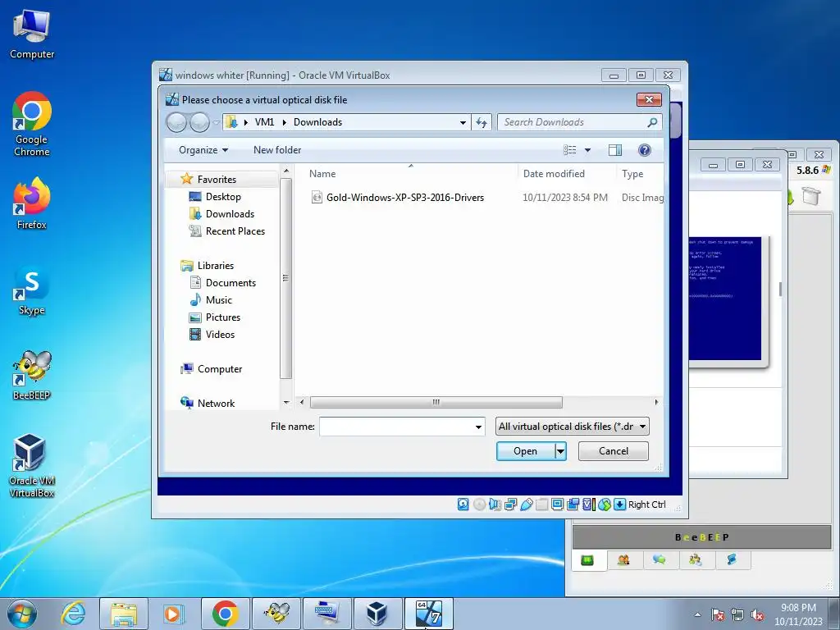Select the BeeBEEP desktop icon
The height and width of the screenshot is (630, 840).
(x=32, y=375)
